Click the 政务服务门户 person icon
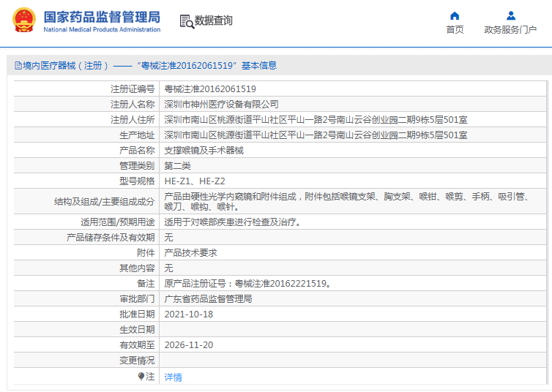 point(511,16)
